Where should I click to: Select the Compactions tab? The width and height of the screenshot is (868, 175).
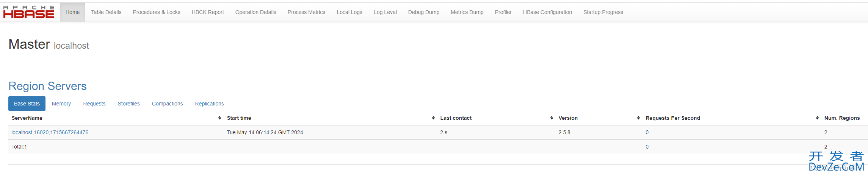168,104
